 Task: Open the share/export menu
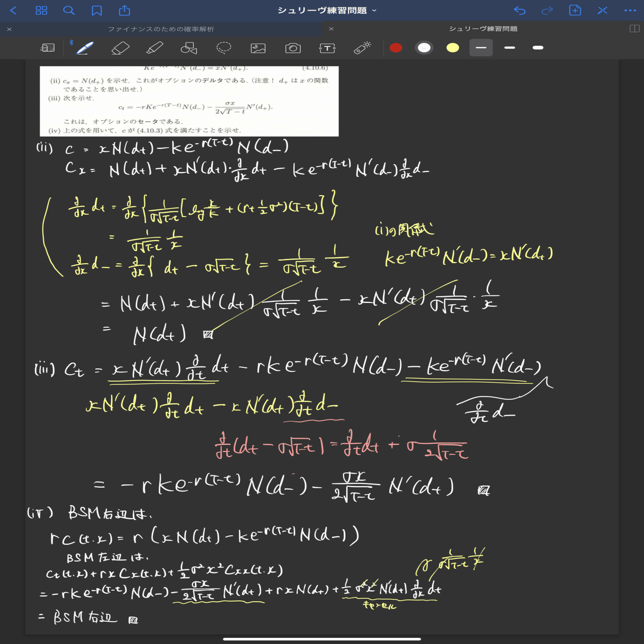[124, 10]
